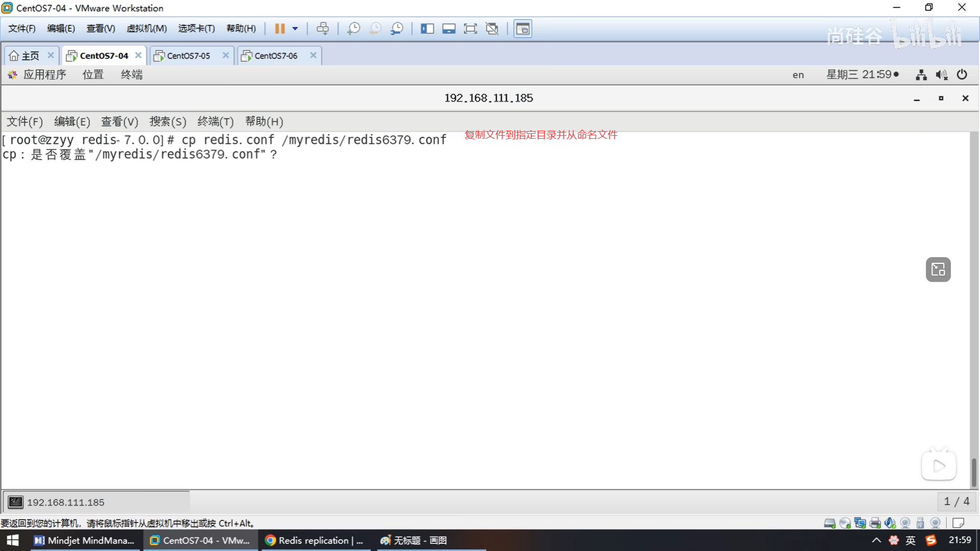Click the 1 / 4 workspace switcher
Image resolution: width=980 pixels, height=551 pixels.
(956, 502)
